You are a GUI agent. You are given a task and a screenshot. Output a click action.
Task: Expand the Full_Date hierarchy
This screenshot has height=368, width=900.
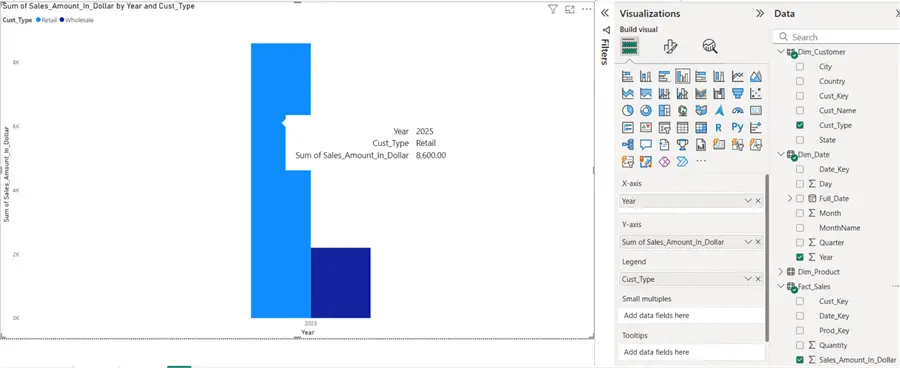pos(790,199)
